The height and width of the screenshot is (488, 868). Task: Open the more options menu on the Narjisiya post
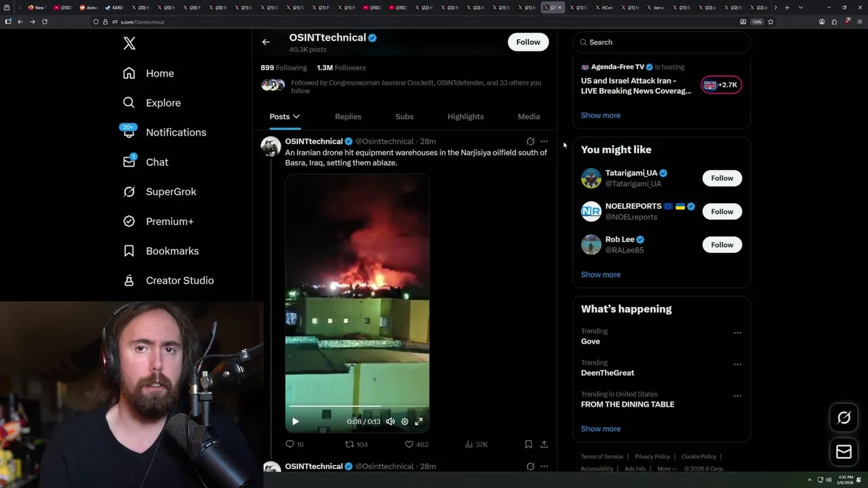click(544, 142)
